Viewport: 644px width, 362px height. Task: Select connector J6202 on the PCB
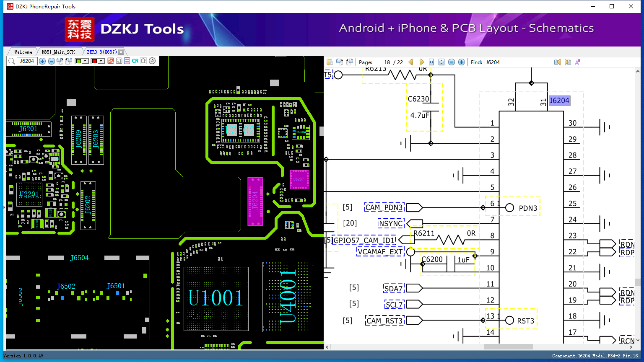pos(88,205)
